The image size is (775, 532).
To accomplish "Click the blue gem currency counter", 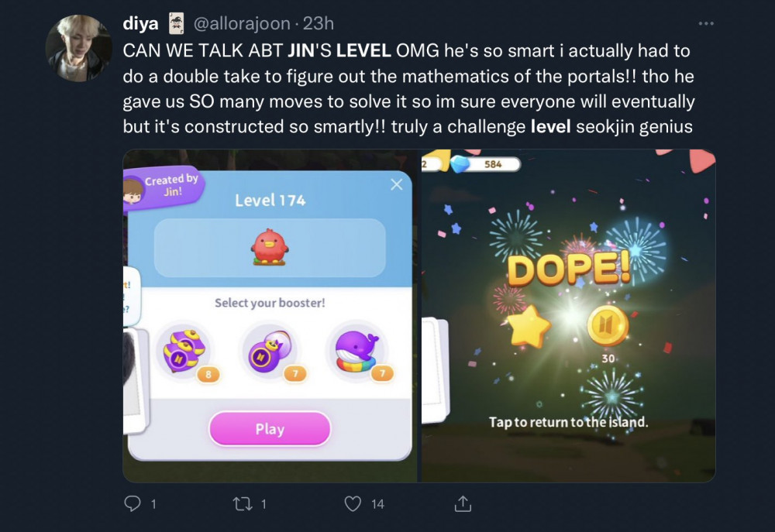I will [487, 164].
